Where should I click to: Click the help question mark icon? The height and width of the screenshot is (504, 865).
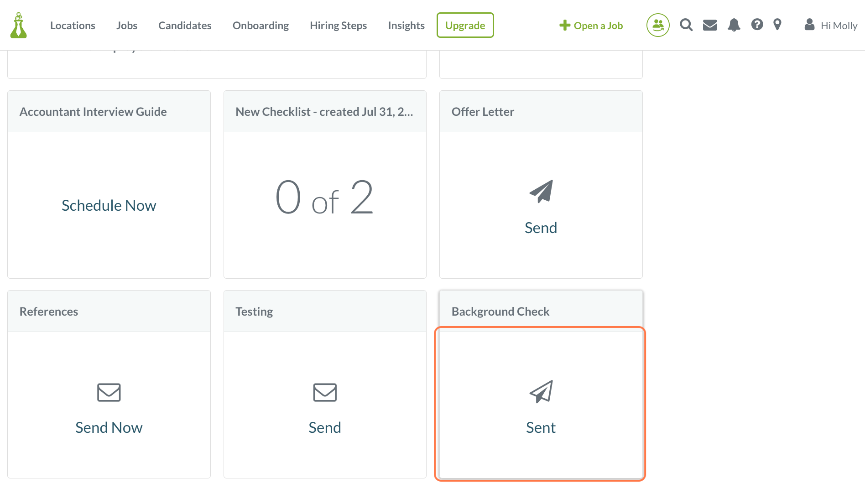point(757,25)
